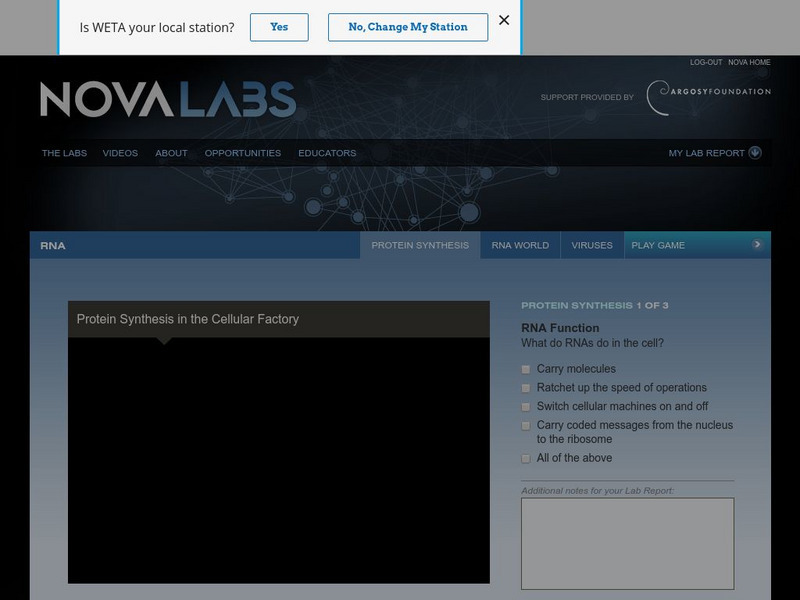
Task: Check Switch cellular machines on and off
Action: pyautogui.click(x=526, y=407)
